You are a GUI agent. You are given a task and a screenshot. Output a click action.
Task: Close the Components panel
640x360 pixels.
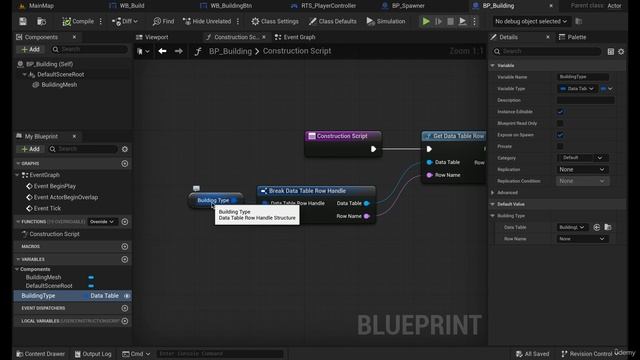(74, 37)
